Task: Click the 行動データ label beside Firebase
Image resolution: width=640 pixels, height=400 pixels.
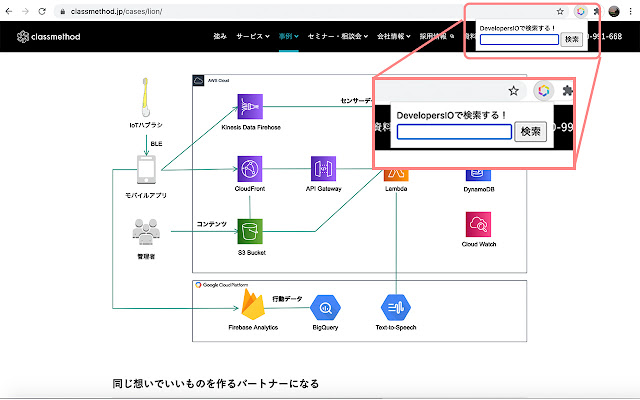Action: click(287, 299)
